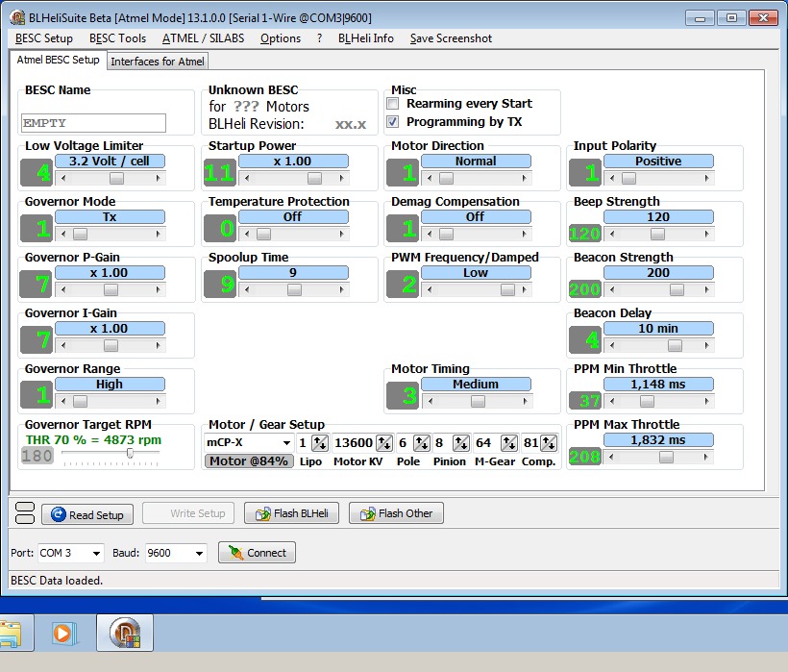Open the COM 3 port dropdown
This screenshot has width=788, height=672.
click(96, 554)
